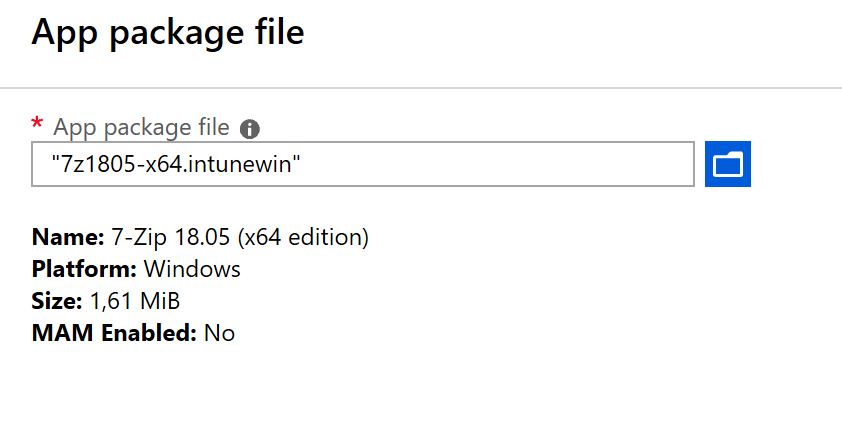Click the App package file field label

coord(141,128)
